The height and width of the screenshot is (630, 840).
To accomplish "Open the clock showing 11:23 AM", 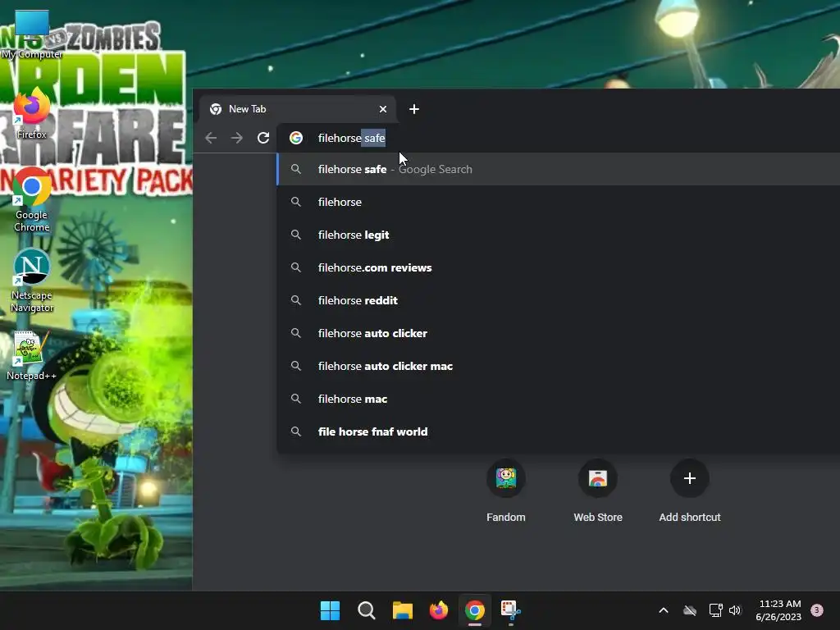I will click(x=779, y=610).
